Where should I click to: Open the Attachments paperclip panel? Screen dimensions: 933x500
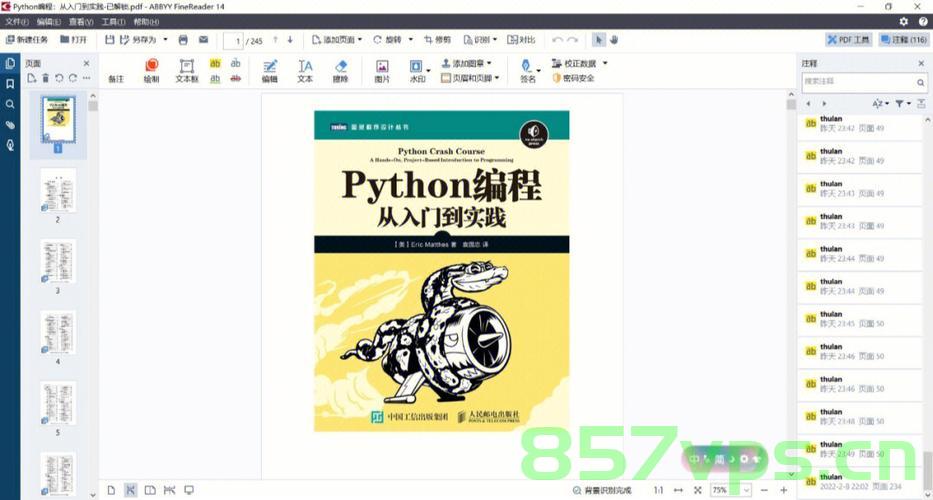click(x=10, y=125)
